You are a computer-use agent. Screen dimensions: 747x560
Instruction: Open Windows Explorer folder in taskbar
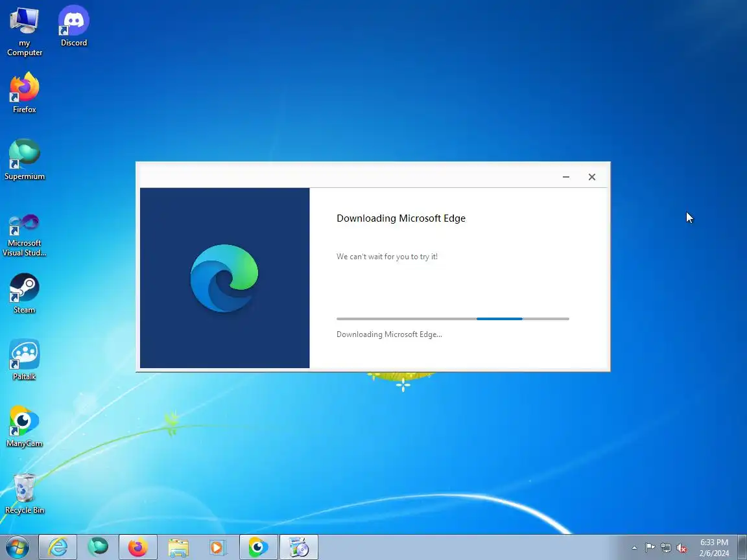178,547
